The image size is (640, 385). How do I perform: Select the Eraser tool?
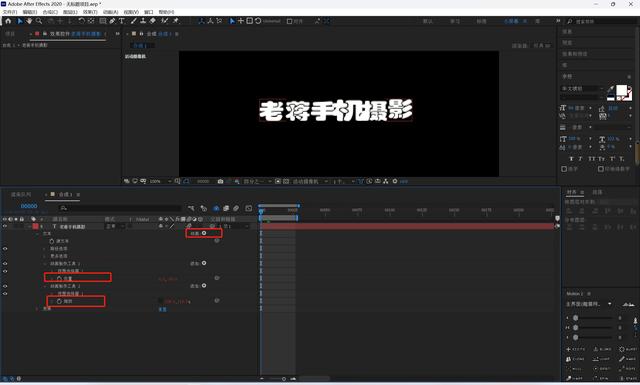tap(153, 21)
